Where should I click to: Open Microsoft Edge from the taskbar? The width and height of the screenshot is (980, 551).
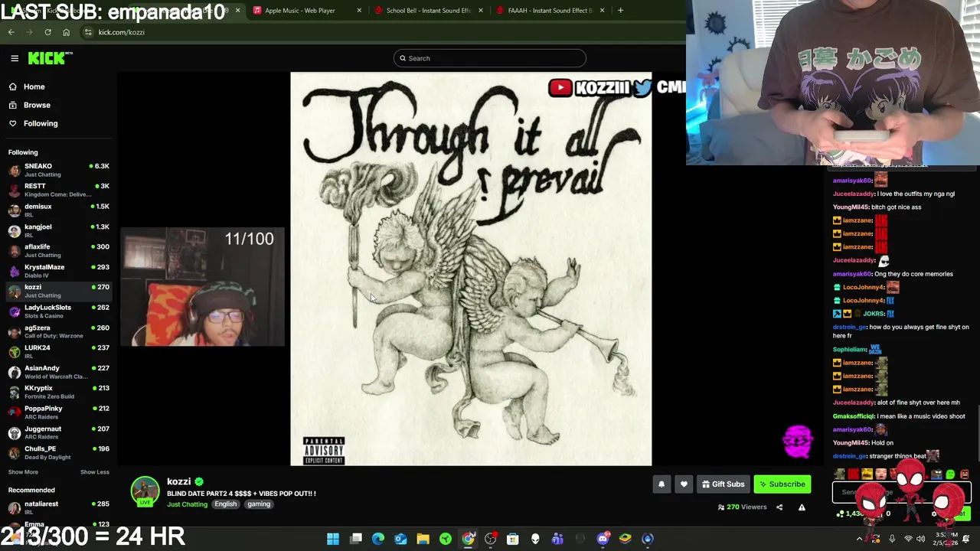(378, 539)
